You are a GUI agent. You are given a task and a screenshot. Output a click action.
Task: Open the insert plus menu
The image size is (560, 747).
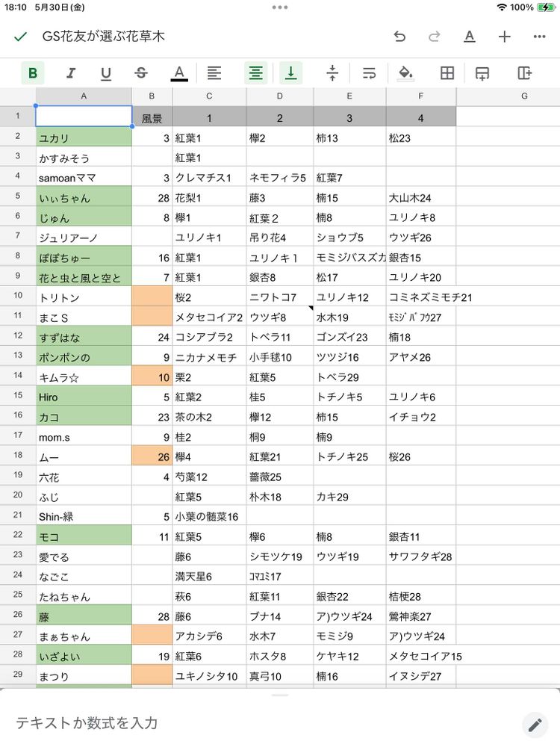coord(505,37)
